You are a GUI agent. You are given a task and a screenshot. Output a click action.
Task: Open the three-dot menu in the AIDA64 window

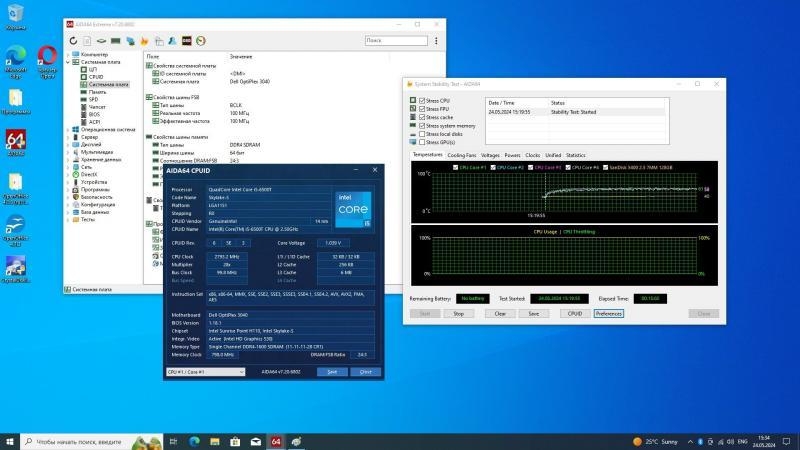[x=436, y=41]
